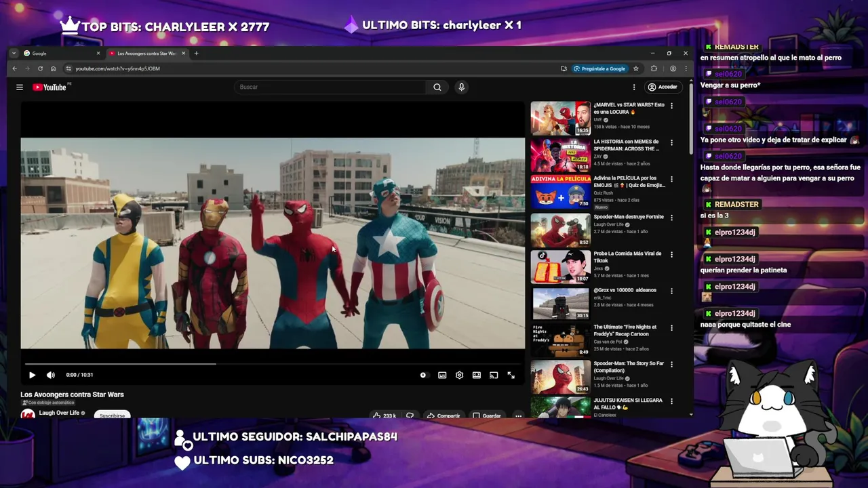Open the Chrome three-dot menu
868x488 pixels.
pos(686,68)
